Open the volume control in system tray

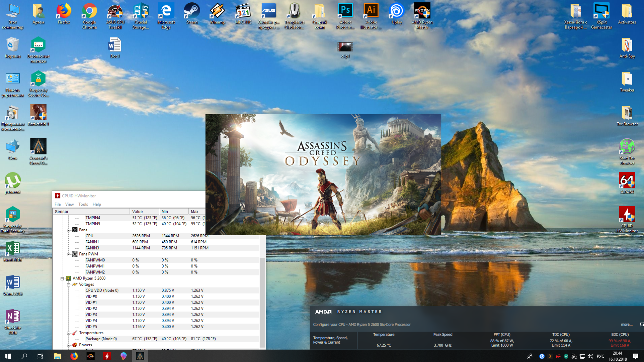click(x=590, y=356)
